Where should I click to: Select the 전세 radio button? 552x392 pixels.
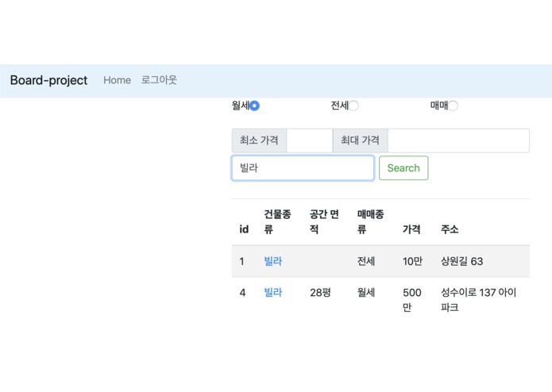[353, 106]
